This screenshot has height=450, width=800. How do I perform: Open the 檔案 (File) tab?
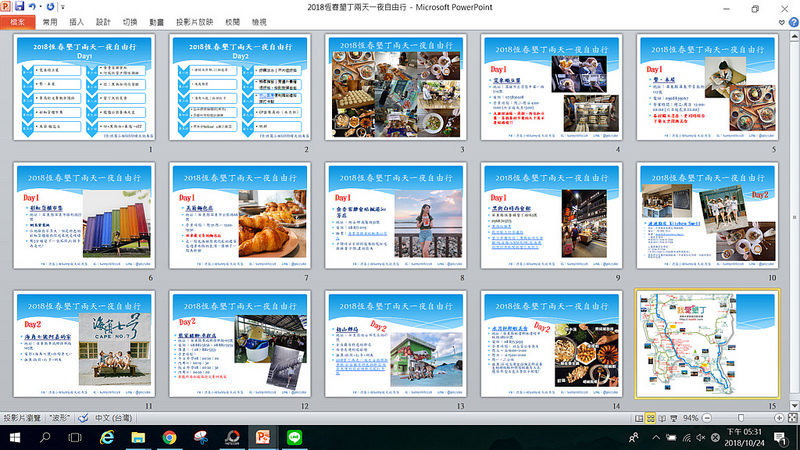click(17, 21)
